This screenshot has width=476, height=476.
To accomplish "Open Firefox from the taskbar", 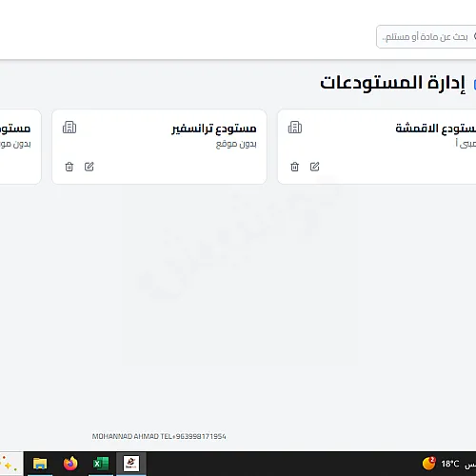I will pos(70,464).
